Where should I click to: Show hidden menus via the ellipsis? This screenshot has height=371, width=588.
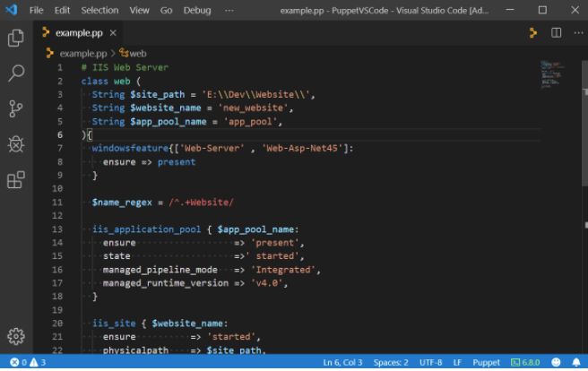(x=229, y=10)
